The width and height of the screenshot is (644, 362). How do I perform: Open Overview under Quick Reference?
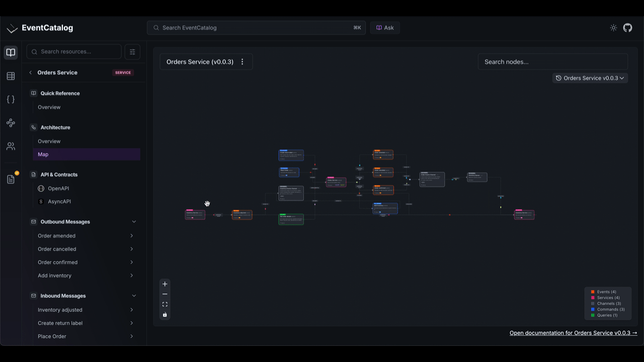click(x=49, y=107)
